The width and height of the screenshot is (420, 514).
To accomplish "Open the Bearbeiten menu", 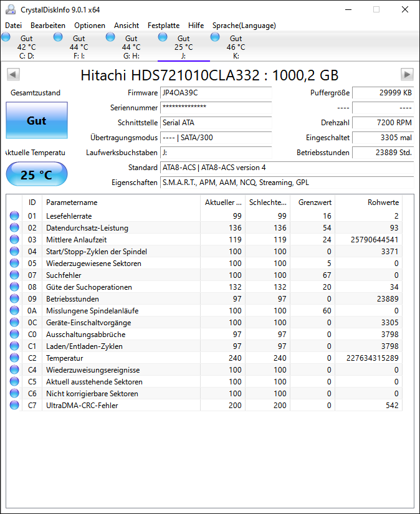I will coord(48,26).
